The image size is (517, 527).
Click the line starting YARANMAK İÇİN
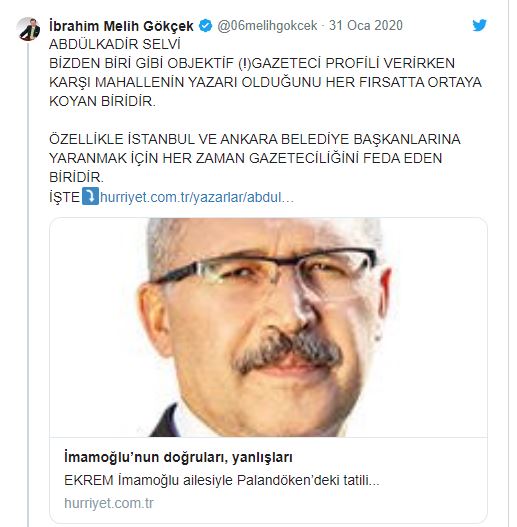point(245,158)
